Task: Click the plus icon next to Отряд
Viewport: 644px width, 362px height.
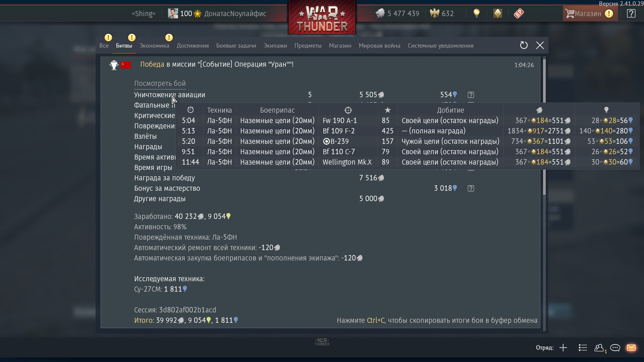Action: click(x=563, y=348)
